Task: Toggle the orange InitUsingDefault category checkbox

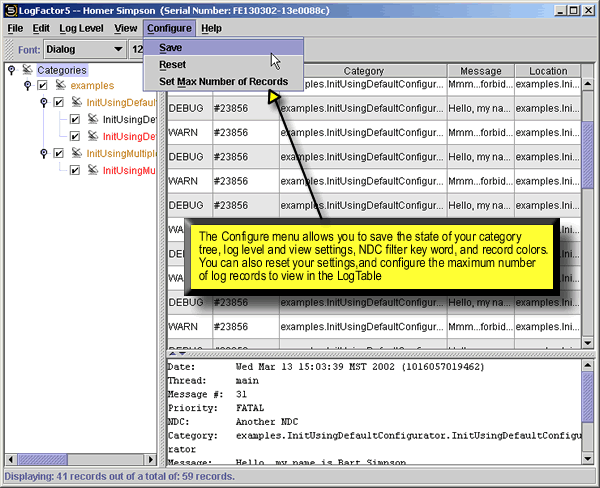Action: (x=58, y=103)
